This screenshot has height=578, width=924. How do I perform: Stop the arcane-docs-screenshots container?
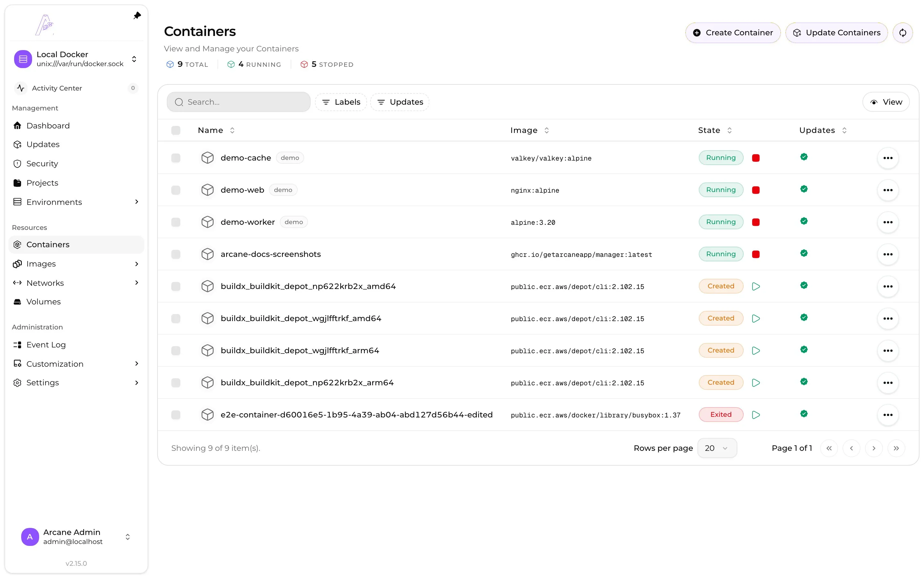click(756, 254)
